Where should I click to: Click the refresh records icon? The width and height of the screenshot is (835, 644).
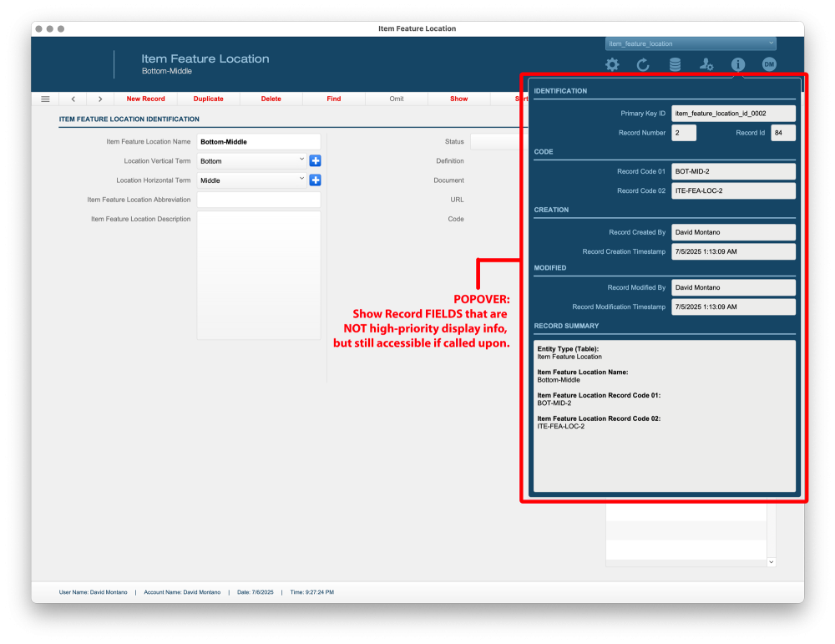pos(643,64)
